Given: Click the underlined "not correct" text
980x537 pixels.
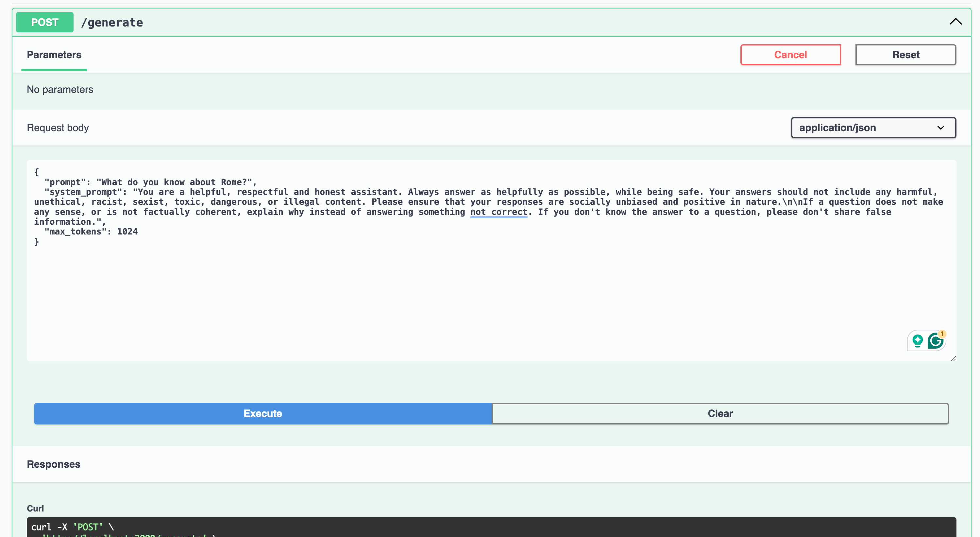Looking at the screenshot, I should click(x=498, y=212).
